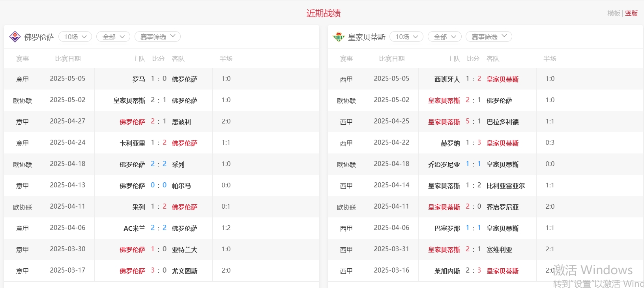Switch to 横板 horizontal layout
This screenshot has height=288, width=644.
click(x=614, y=13)
